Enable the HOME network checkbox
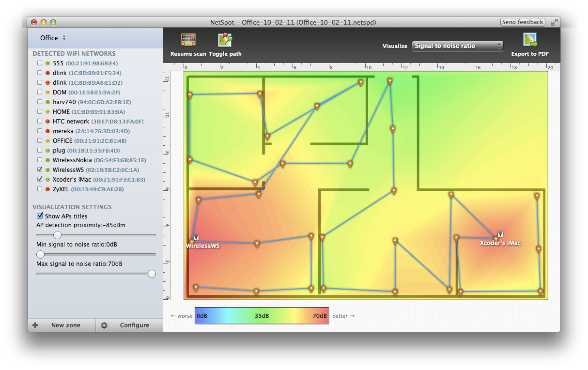This screenshot has width=588, height=370. [x=40, y=111]
